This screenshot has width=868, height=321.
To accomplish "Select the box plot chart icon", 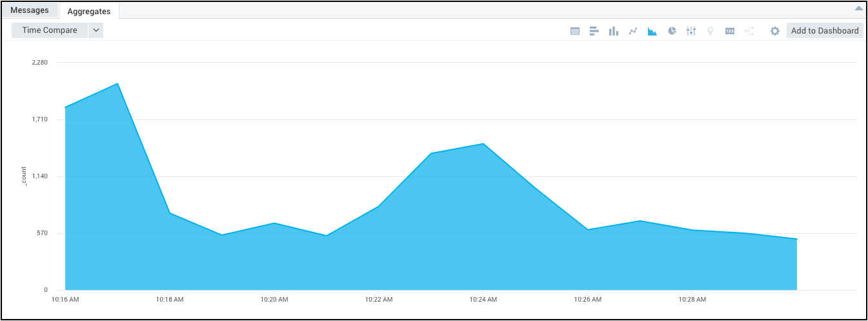I will (x=691, y=31).
